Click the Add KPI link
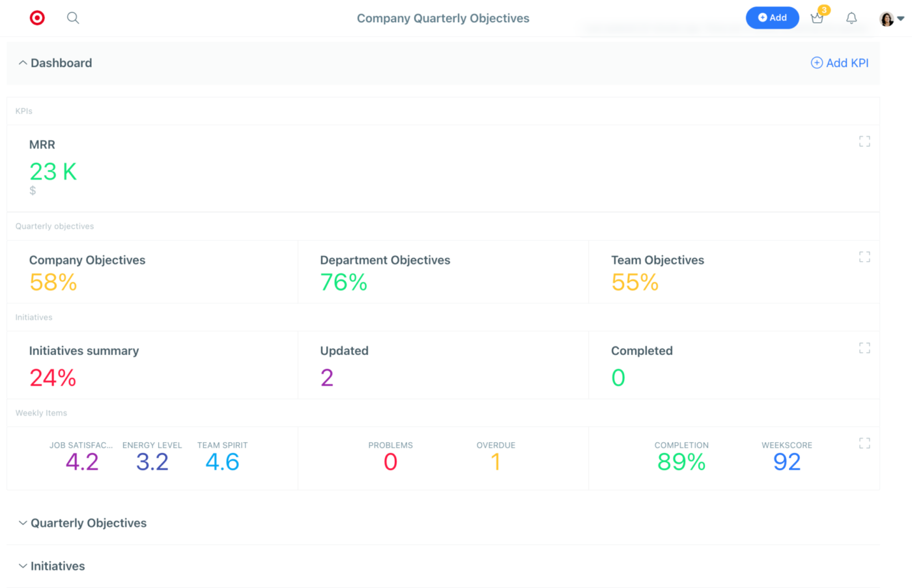This screenshot has width=912, height=588. click(x=840, y=63)
